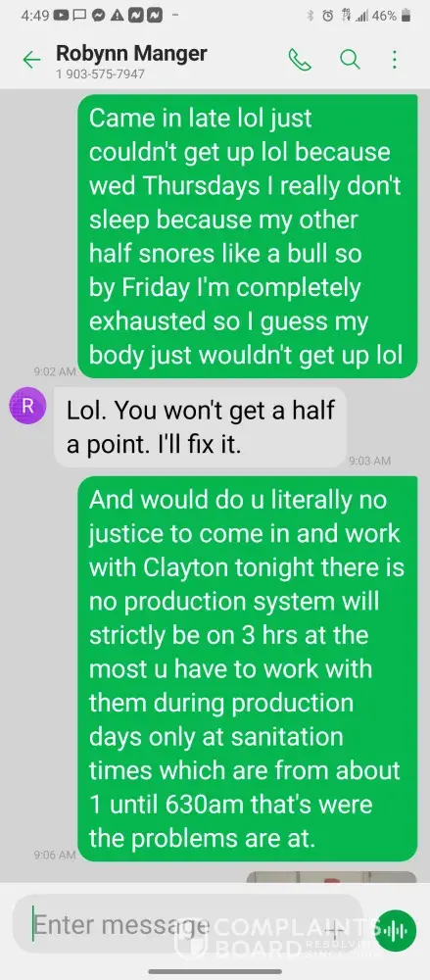This screenshot has height=980, width=430.
Task: Call Robynn Manger with phone icon
Action: (300, 60)
